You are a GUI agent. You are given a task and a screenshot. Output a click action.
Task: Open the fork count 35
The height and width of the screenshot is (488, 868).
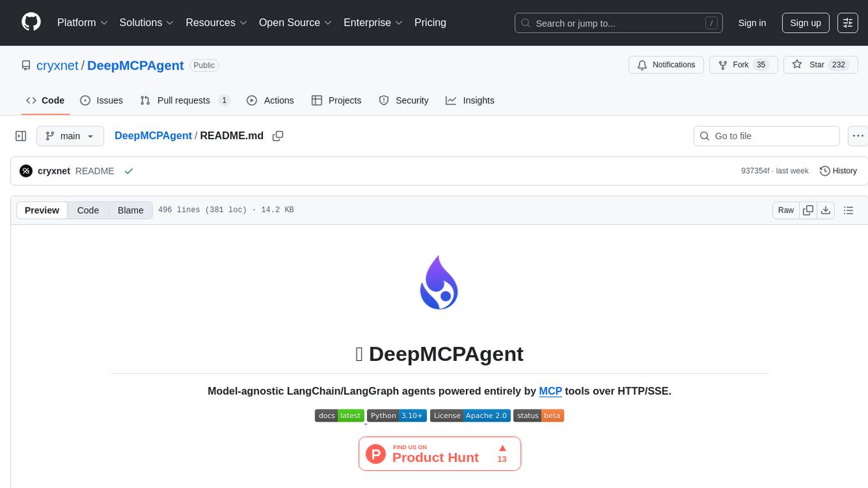point(760,65)
